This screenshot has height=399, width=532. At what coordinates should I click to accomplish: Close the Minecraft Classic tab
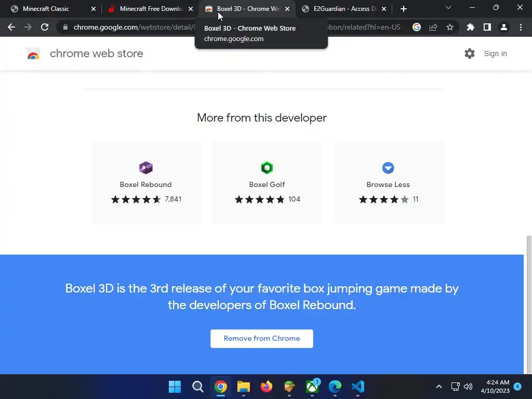[x=94, y=9]
